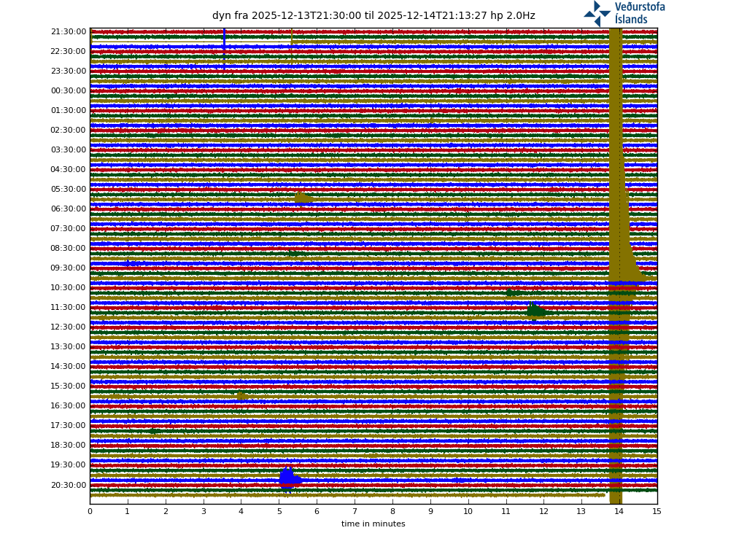Click the 00:30:00 row label
This screenshot has height=560, width=747.
pyautogui.click(x=69, y=91)
